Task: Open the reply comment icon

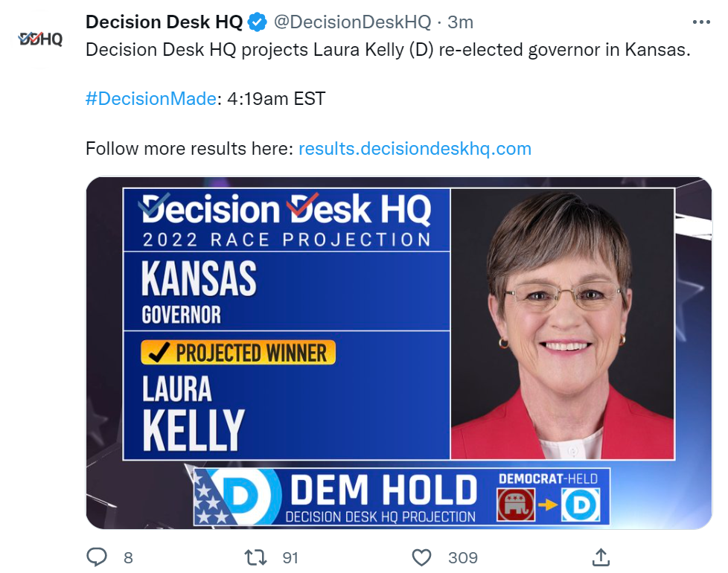Action: pos(97,557)
